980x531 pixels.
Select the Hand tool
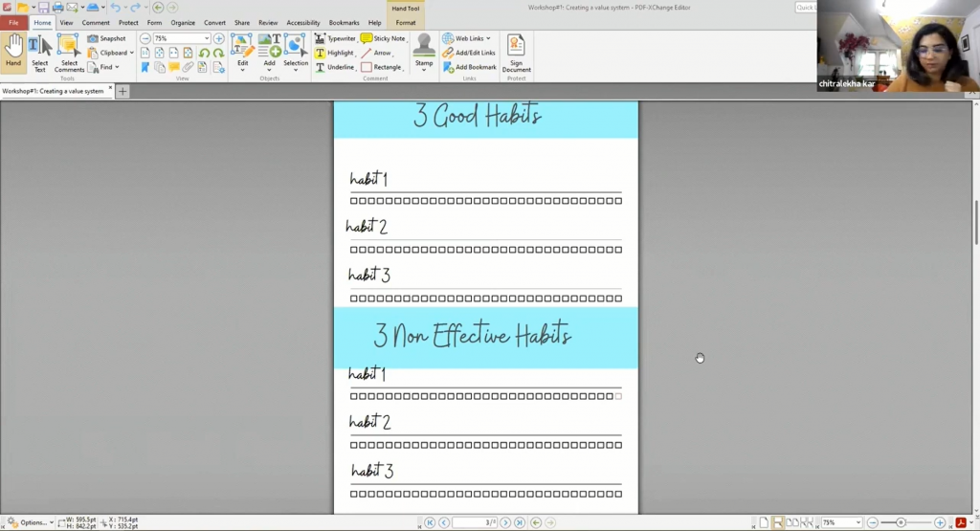click(x=13, y=50)
